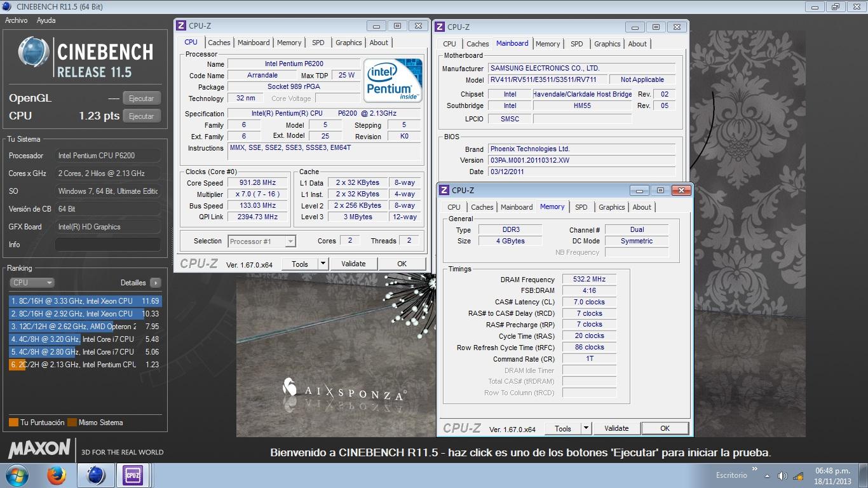Click the Detailles arrow button

point(156,283)
